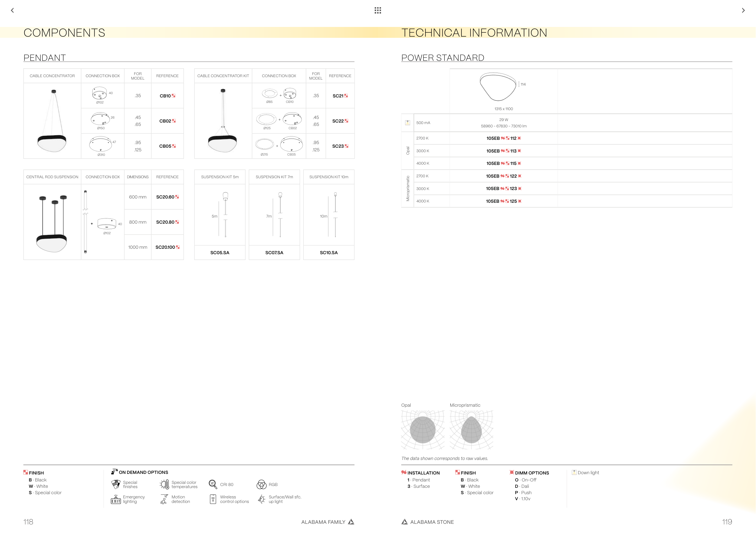Click the CRI 80 magnifier icon
Image resolution: width=756 pixels, height=535 pixels.
[213, 484]
